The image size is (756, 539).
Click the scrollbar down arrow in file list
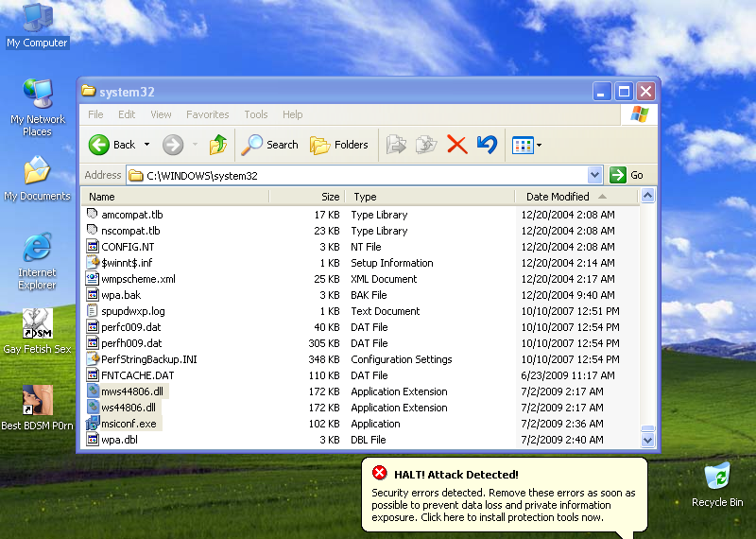[x=647, y=440]
